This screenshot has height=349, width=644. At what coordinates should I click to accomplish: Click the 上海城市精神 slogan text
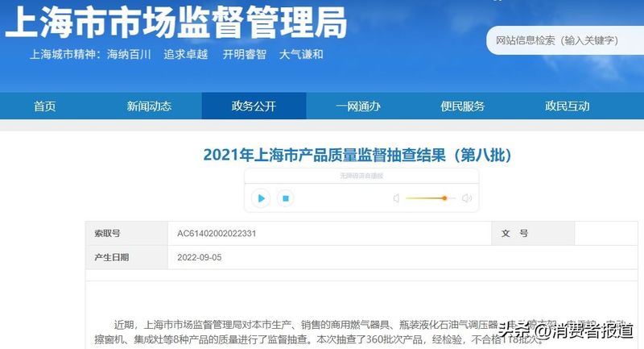176,54
